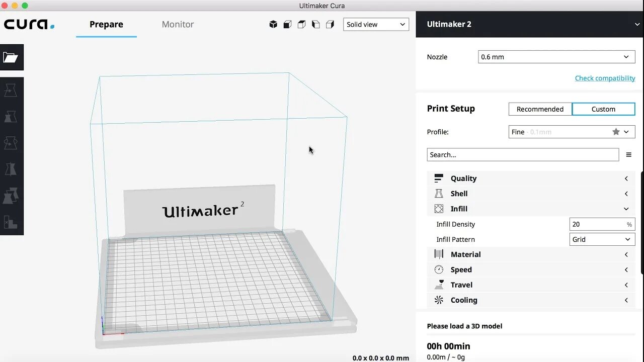Select Support Blocker tool in sidebar
This screenshot has width=644, height=362.
tap(11, 222)
